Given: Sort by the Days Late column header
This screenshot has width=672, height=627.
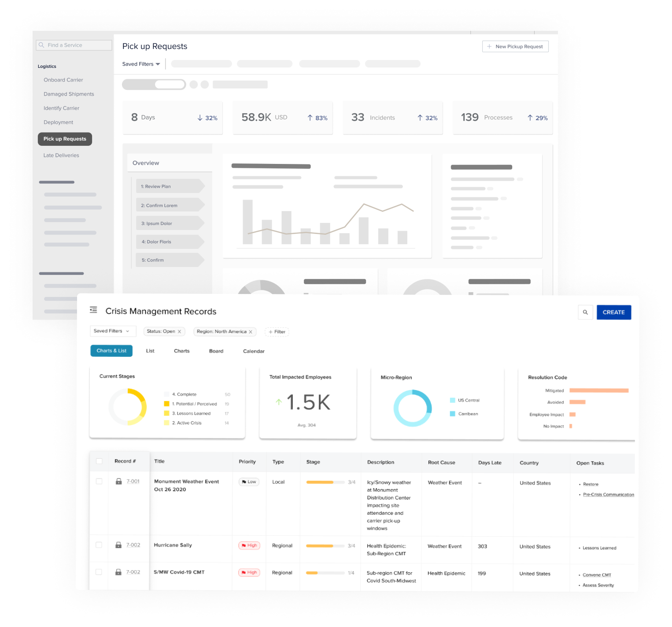Looking at the screenshot, I should coord(490,463).
